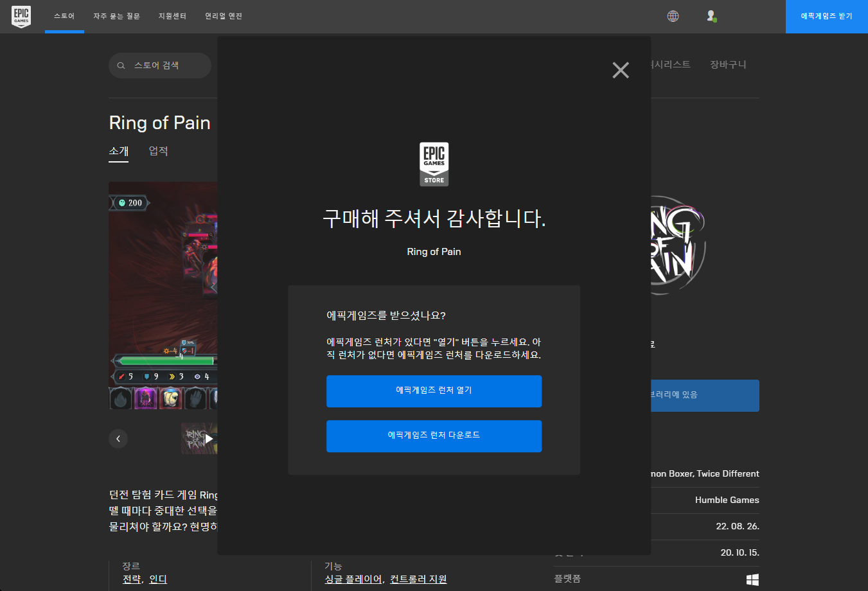The width and height of the screenshot is (868, 591).
Task: Open the 싱글 플레이어 feature link
Action: (x=353, y=579)
